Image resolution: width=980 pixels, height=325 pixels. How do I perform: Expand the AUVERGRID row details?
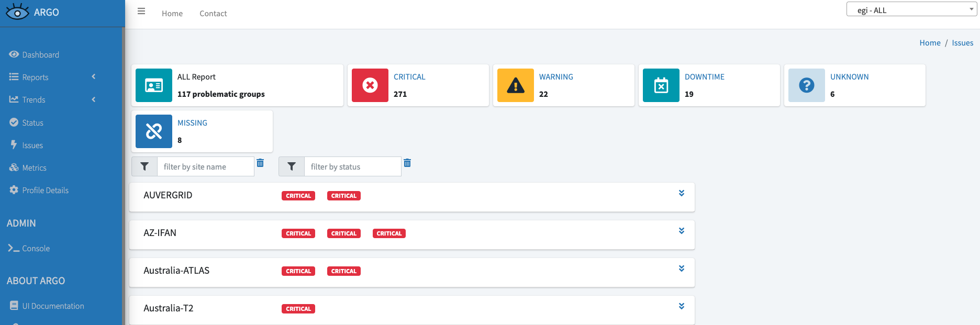(x=681, y=193)
